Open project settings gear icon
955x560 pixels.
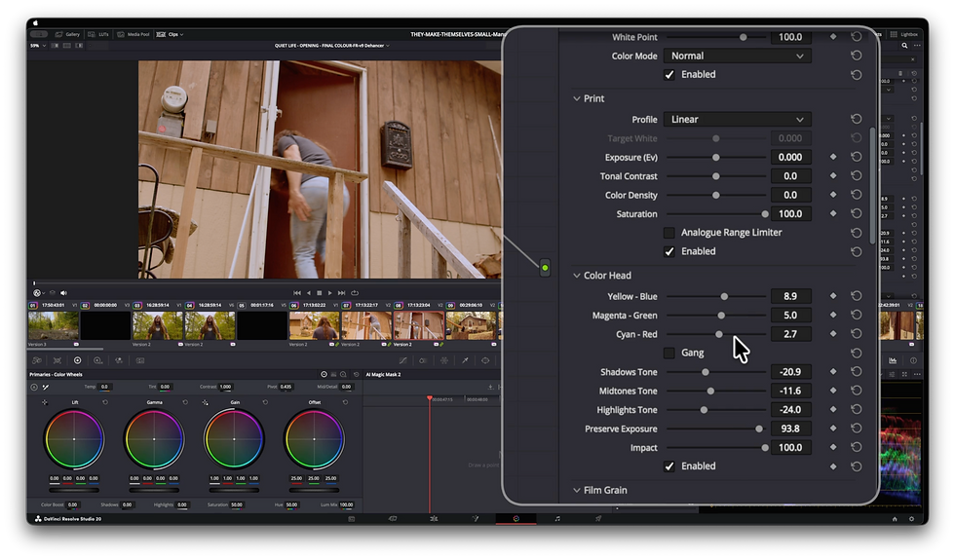(x=911, y=518)
